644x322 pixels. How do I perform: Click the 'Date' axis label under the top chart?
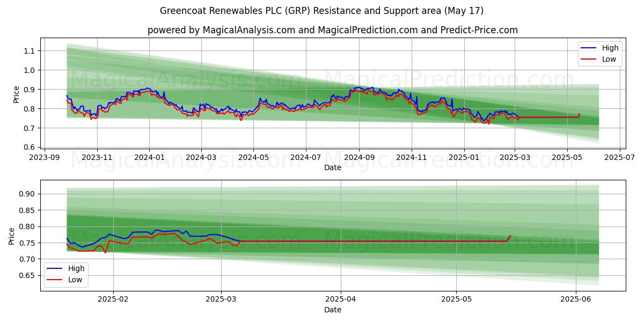[x=333, y=168]
